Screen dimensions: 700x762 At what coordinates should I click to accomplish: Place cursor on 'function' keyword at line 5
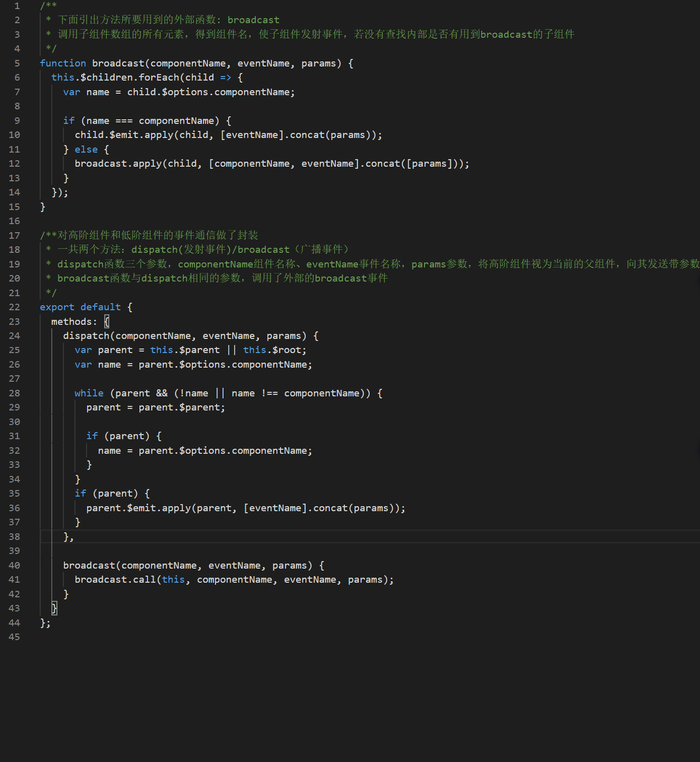63,63
